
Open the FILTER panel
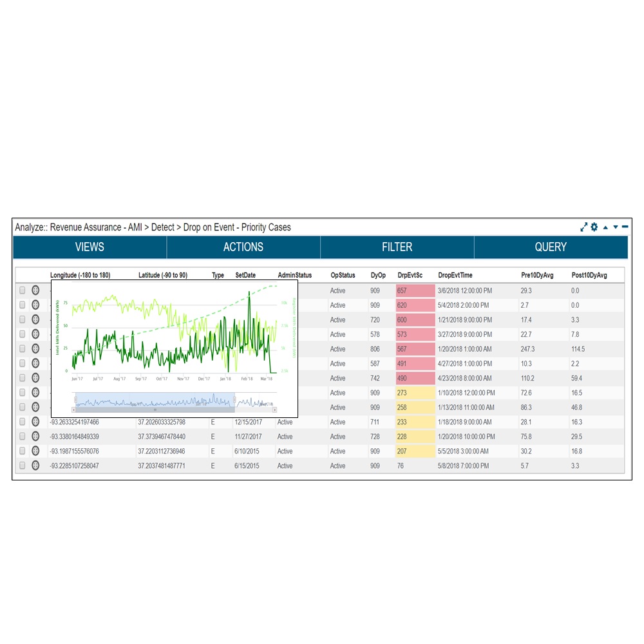coord(397,247)
